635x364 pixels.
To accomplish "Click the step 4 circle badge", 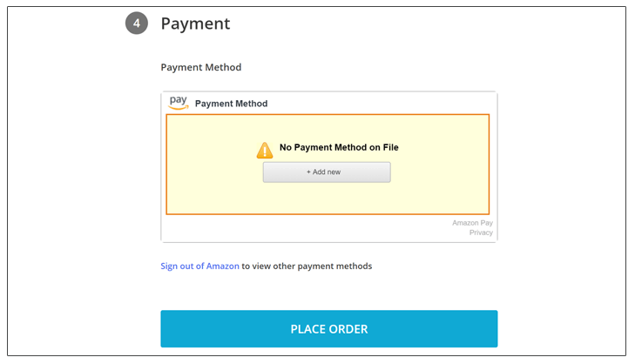I will (x=137, y=24).
